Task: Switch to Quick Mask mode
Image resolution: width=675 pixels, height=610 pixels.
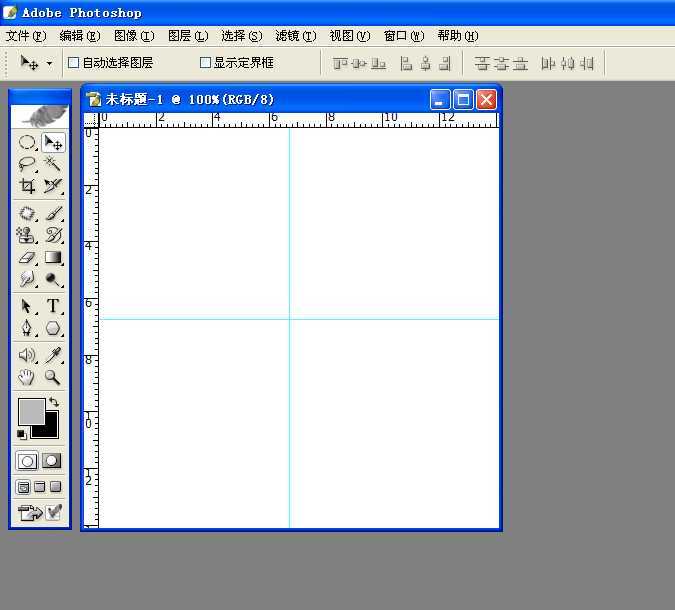Action: [x=52, y=461]
